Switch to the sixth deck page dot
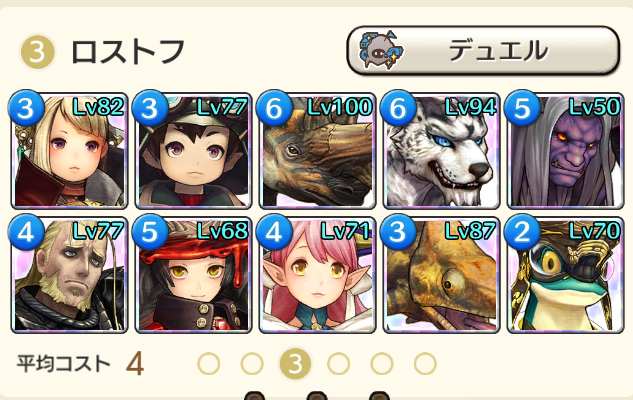 coord(425,363)
